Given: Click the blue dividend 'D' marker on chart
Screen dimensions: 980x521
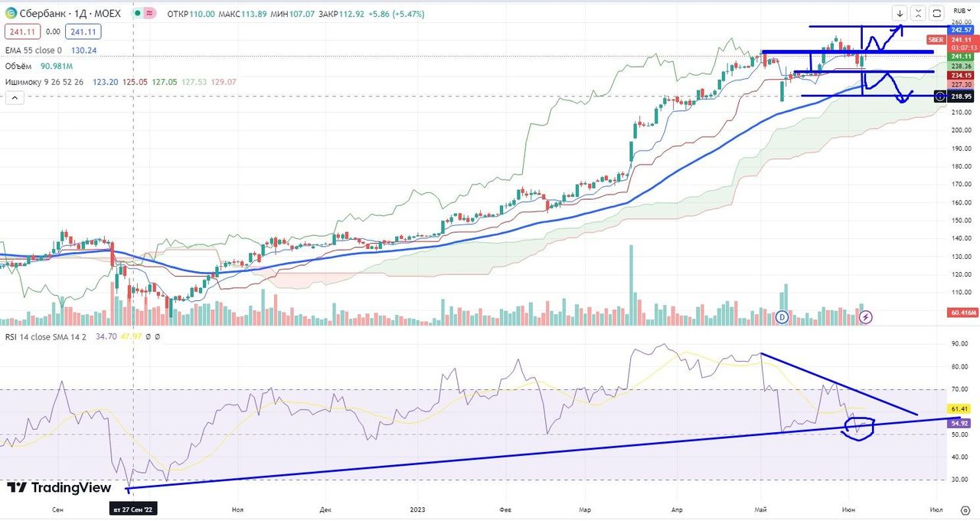Looking at the screenshot, I should [x=782, y=316].
